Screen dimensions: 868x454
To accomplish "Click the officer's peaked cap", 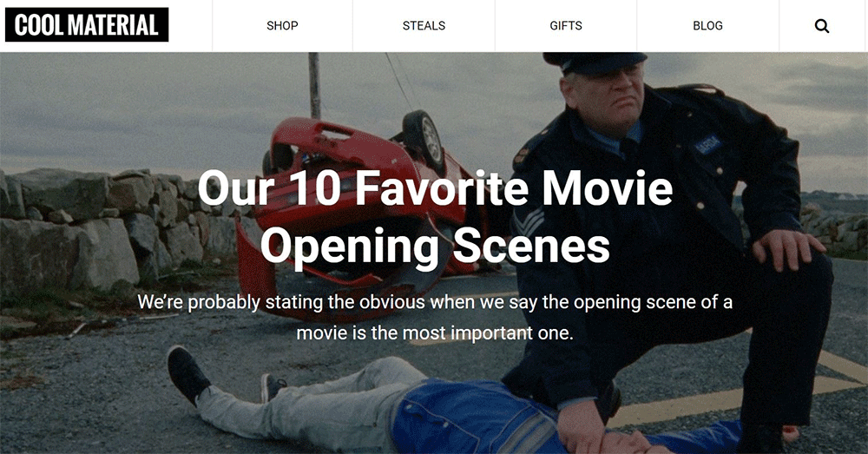I will click(595, 63).
